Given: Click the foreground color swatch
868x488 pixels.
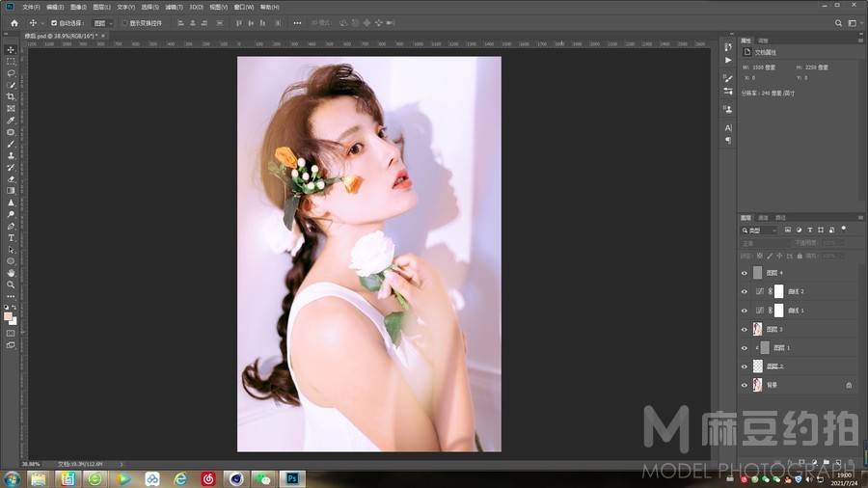Looking at the screenshot, I should (x=8, y=316).
